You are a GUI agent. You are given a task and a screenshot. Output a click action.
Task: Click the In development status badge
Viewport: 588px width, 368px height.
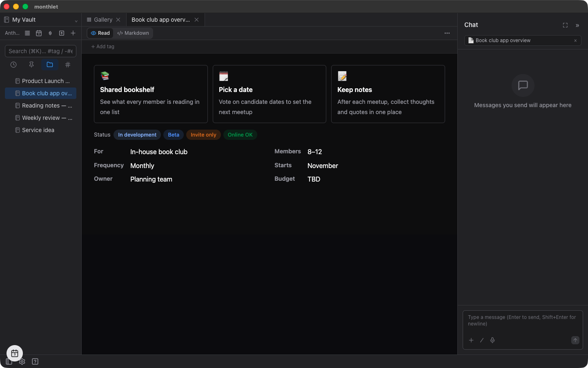tap(137, 135)
